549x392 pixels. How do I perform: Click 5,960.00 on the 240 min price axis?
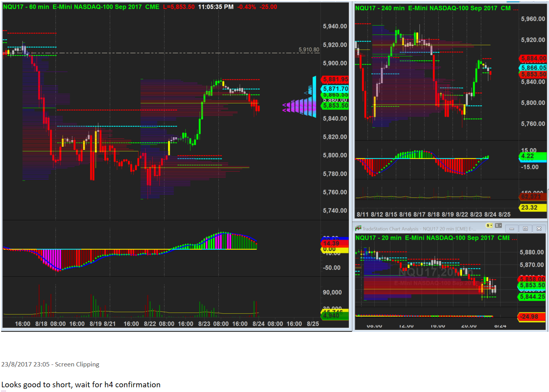(x=533, y=19)
